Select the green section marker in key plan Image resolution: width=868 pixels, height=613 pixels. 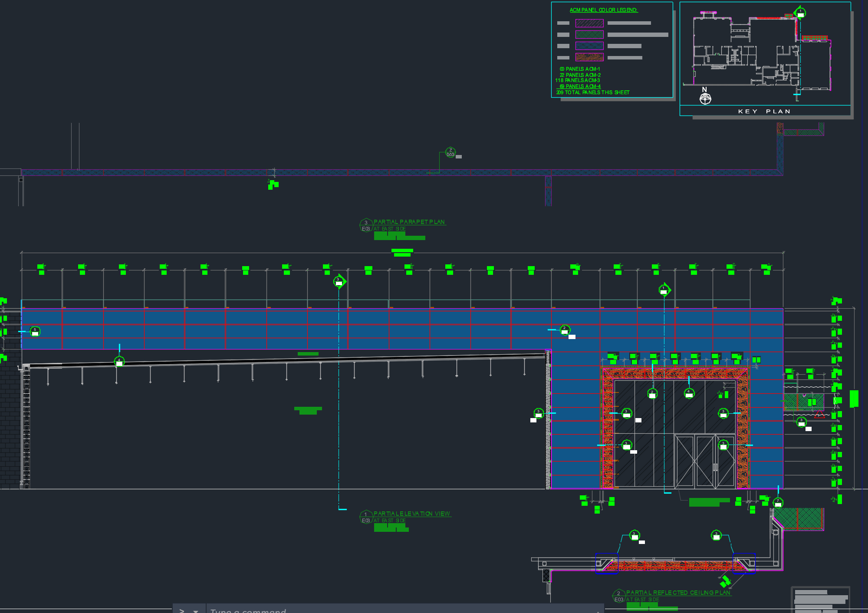(800, 13)
